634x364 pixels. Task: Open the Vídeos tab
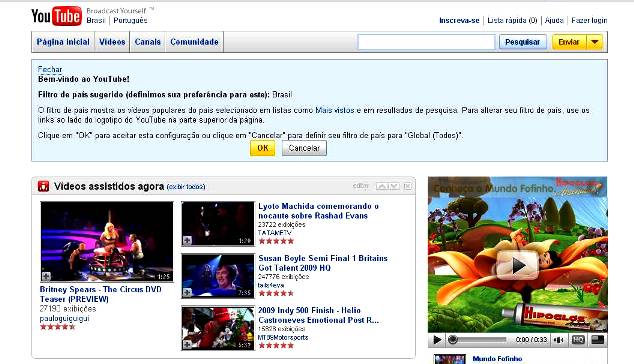(x=112, y=42)
